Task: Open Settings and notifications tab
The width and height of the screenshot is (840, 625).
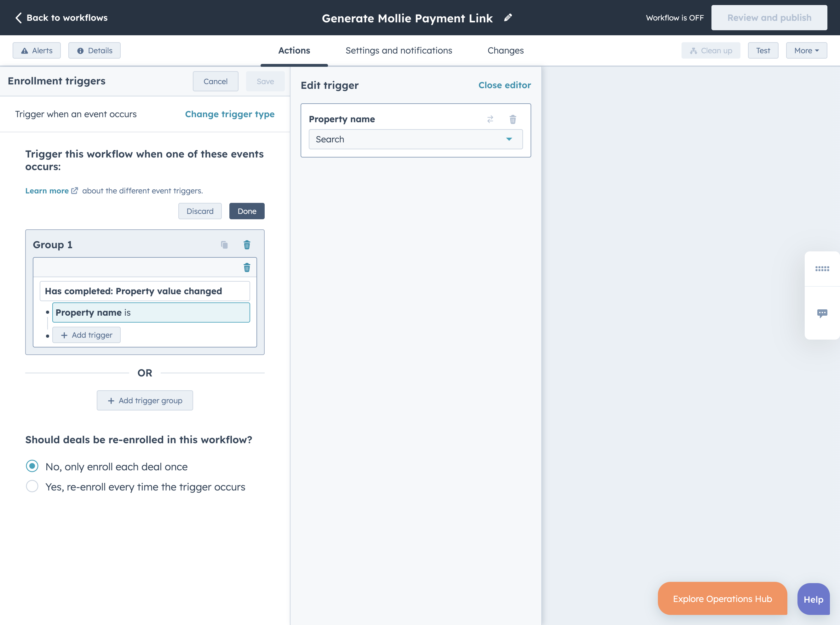Action: click(399, 50)
